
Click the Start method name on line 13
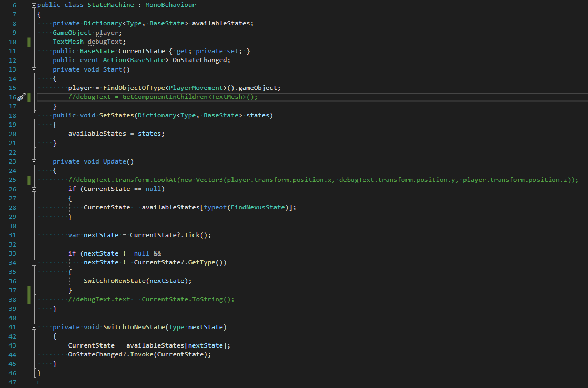(x=113, y=69)
